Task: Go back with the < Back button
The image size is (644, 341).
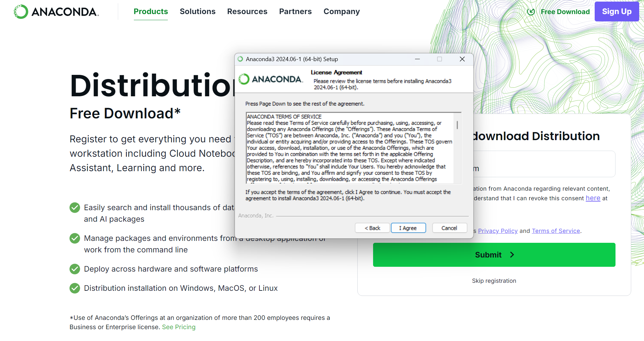Action: point(372,228)
